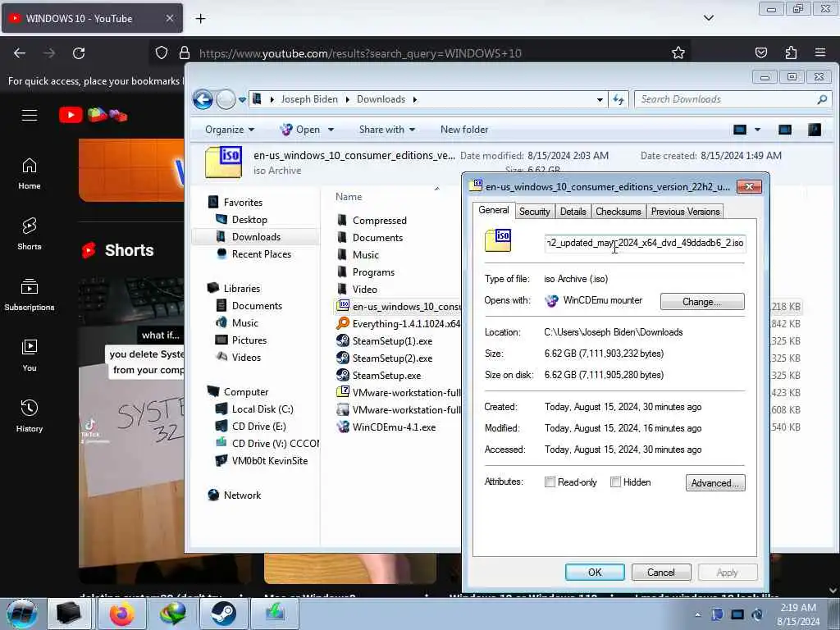The height and width of the screenshot is (630, 840).
Task: Click the YouTube logo
Action: (94, 115)
